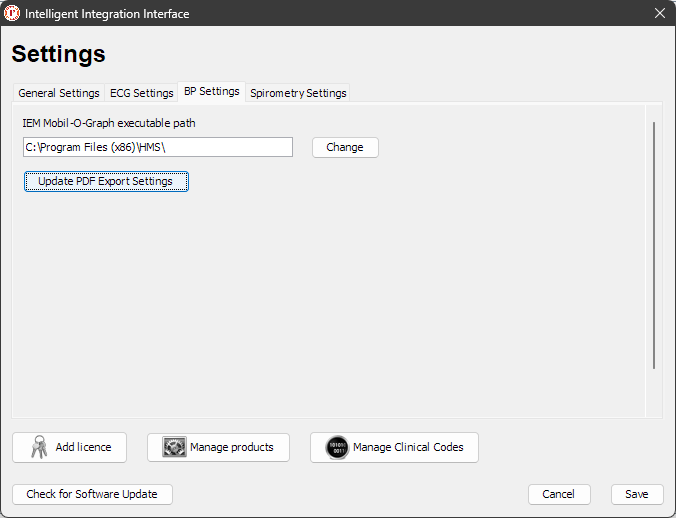Screen dimensions: 676x518
Task: Click the vertical scrollbar in settings panel
Action: (x=654, y=245)
